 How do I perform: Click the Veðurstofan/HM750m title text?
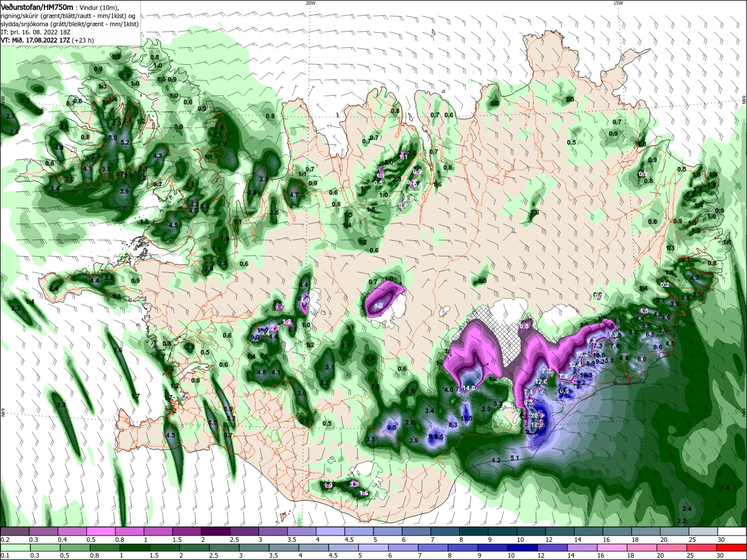click(37, 6)
